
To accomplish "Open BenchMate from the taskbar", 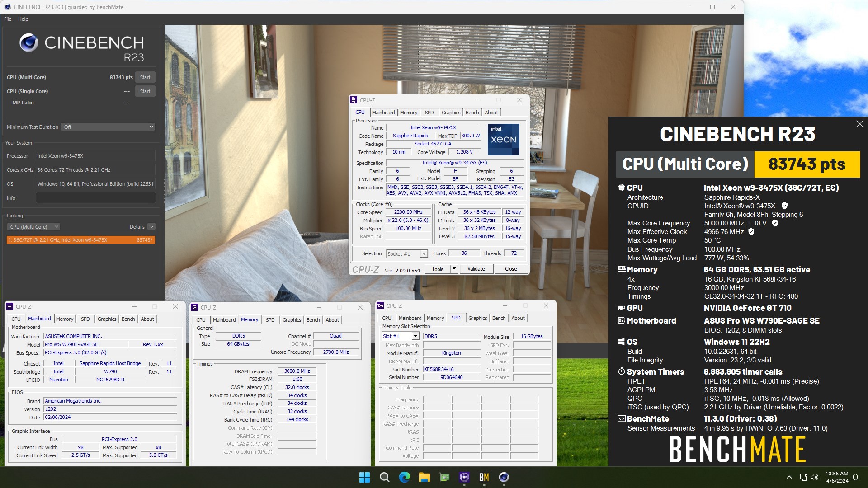I will click(x=484, y=477).
